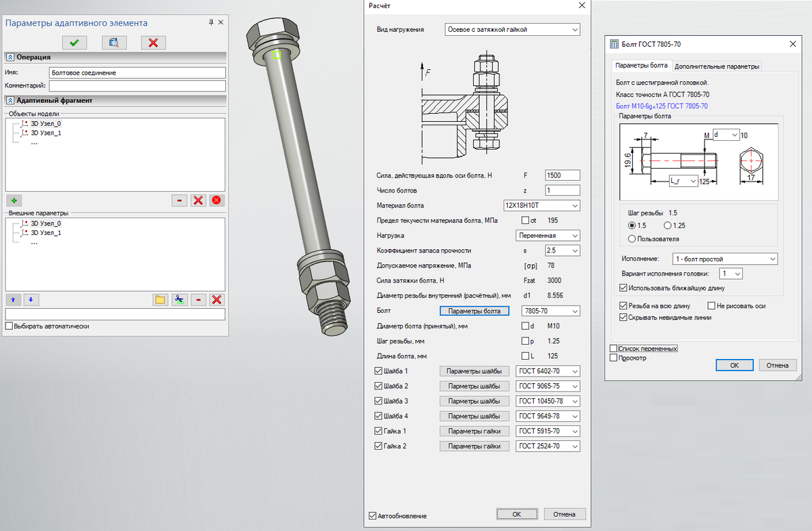Open folder icon in external parameters

tap(160, 299)
